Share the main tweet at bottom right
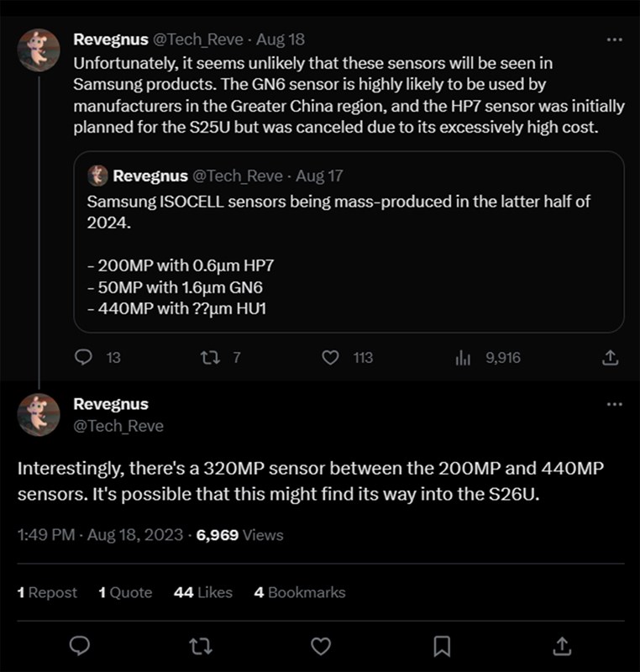640x672 pixels. pos(562,645)
